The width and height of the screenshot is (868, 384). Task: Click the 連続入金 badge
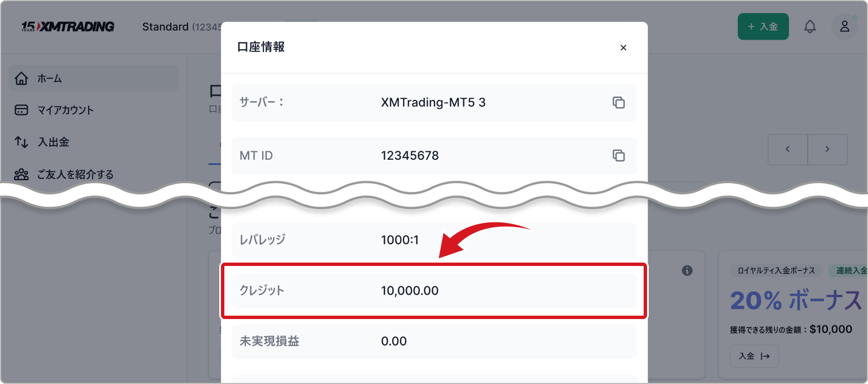pyautogui.click(x=851, y=270)
